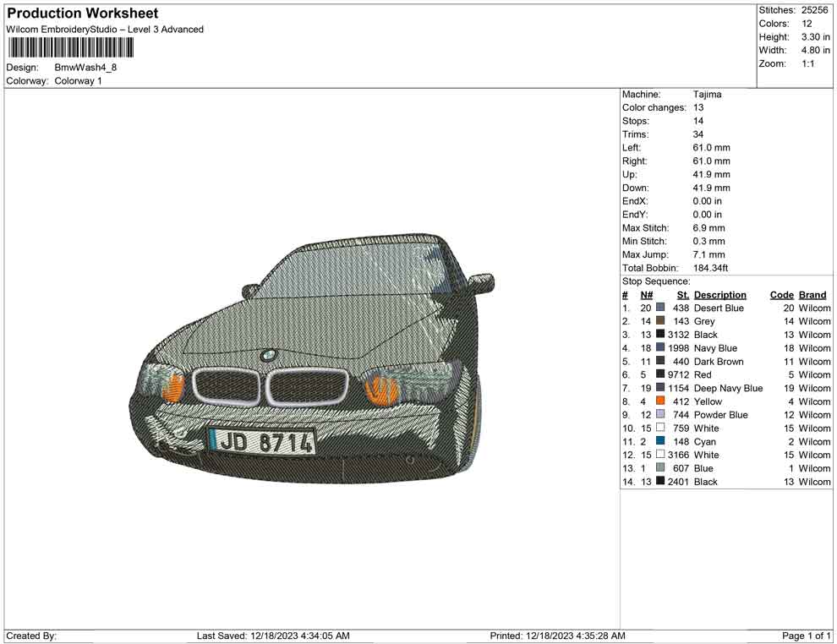Click the Machine value Tajima
The width and height of the screenshot is (837, 644).
tap(708, 95)
